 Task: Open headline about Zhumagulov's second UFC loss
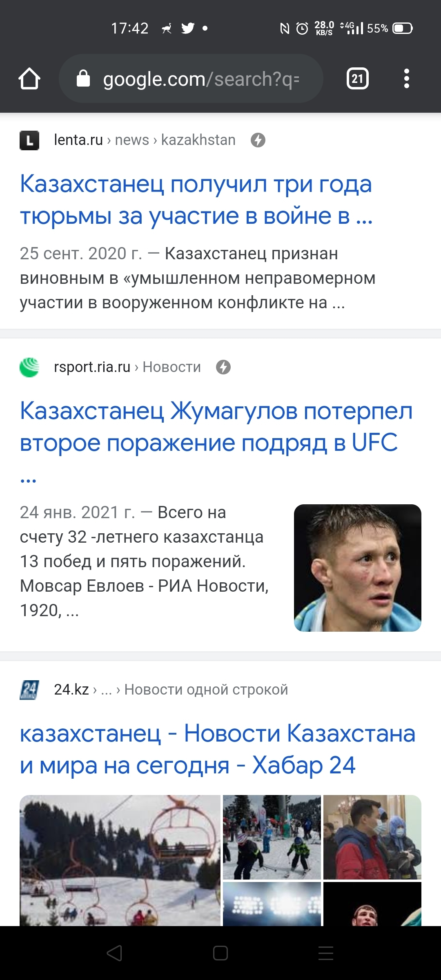(216, 427)
